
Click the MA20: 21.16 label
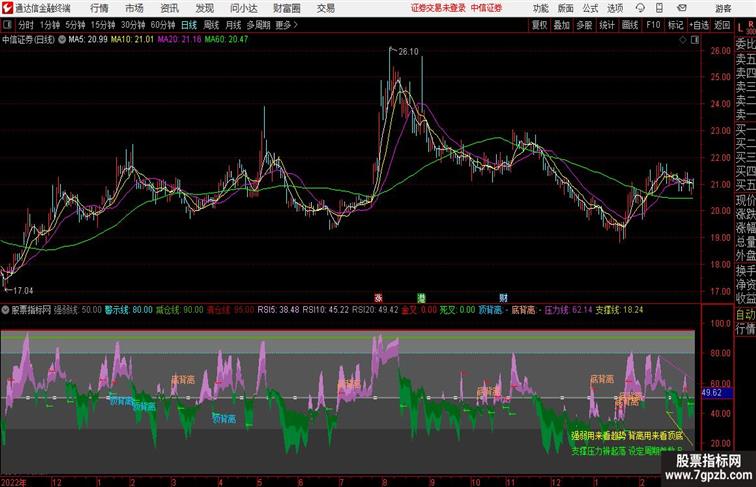(179, 40)
